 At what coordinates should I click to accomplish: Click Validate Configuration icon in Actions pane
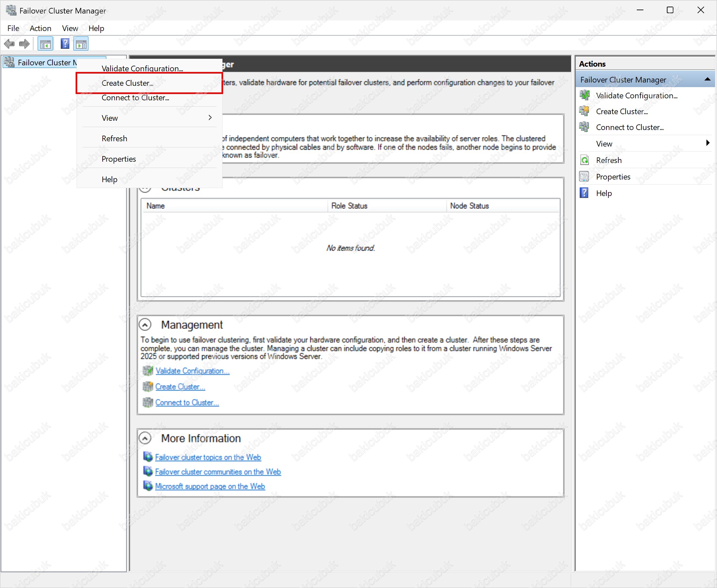585,95
